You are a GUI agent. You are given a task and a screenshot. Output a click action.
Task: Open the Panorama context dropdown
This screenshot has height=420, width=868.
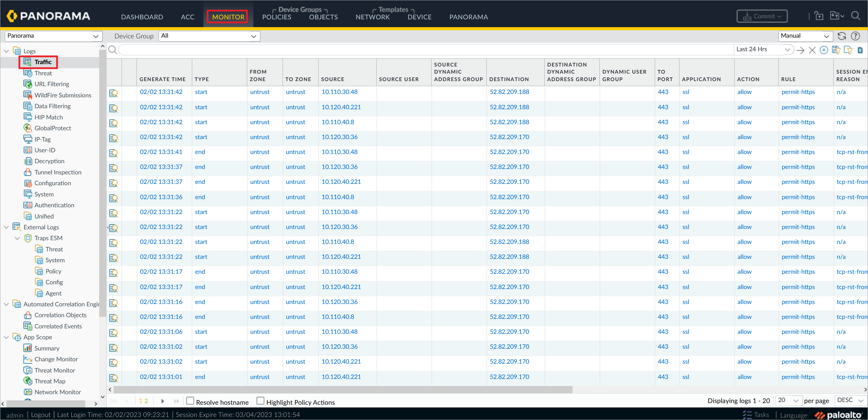pos(53,36)
